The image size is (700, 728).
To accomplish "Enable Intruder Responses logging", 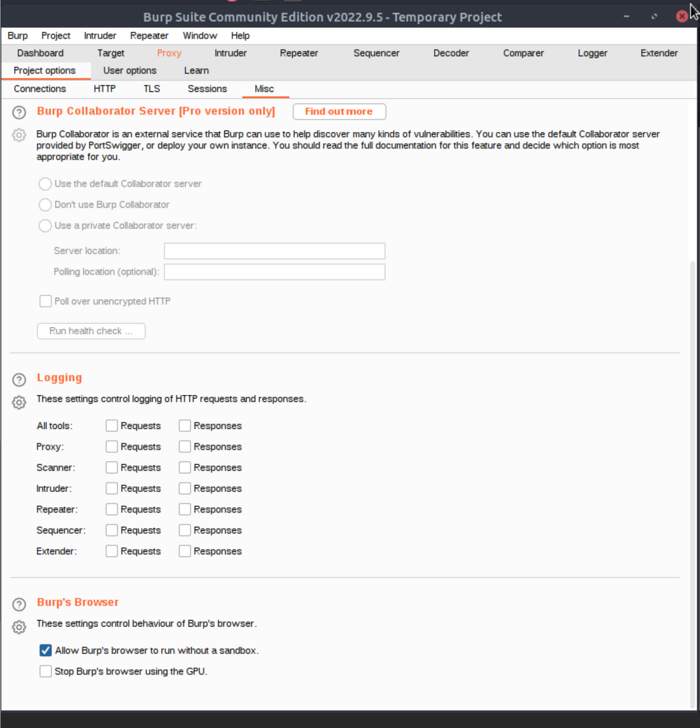I will (184, 488).
